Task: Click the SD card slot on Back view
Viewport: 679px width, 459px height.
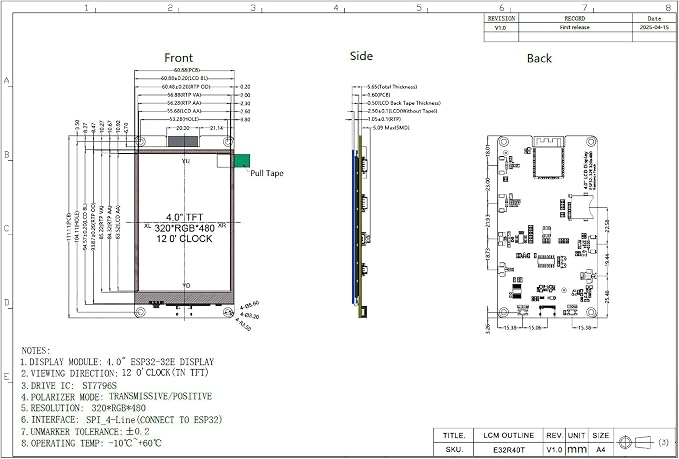Action: click(581, 205)
